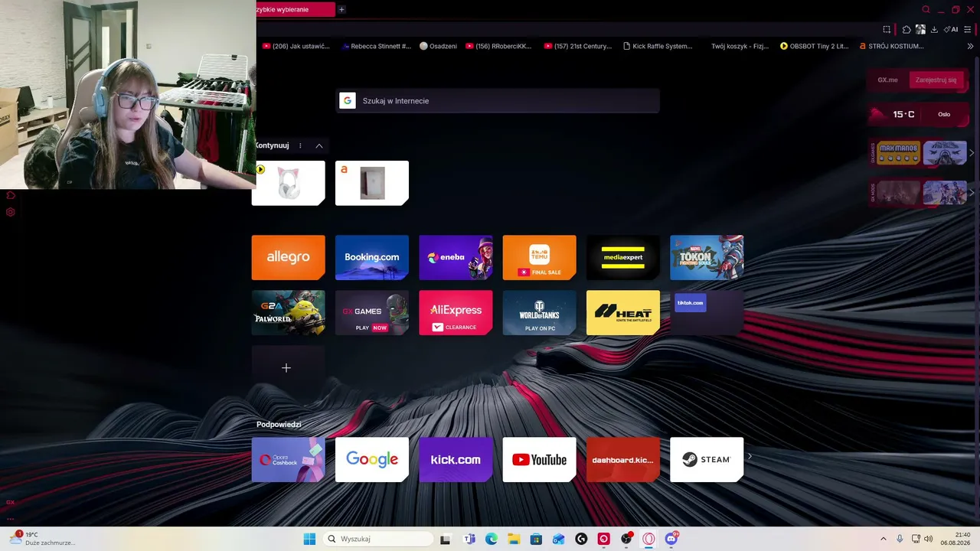Screen dimensions: 980x551
Task: Open the G2A Palworld tile
Action: (x=288, y=312)
